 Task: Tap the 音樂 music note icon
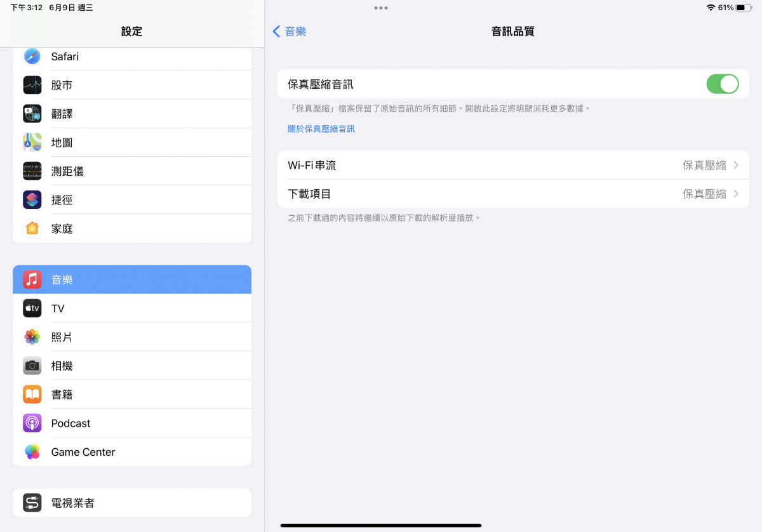point(32,279)
